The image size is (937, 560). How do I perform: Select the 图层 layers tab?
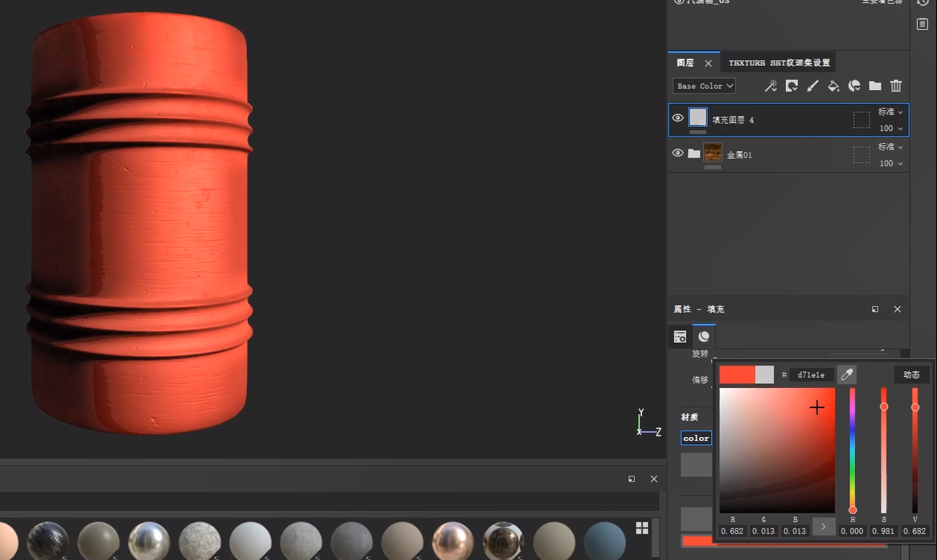(x=685, y=63)
